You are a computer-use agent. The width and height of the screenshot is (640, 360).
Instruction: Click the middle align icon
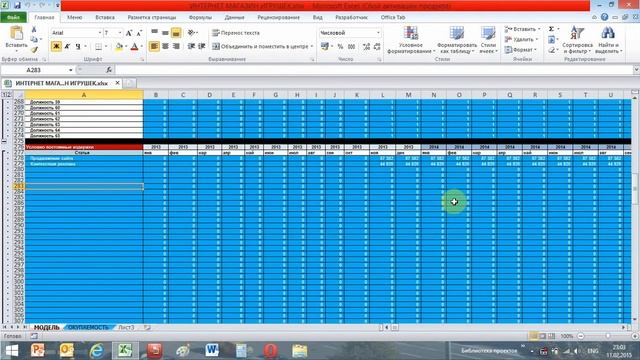point(165,32)
